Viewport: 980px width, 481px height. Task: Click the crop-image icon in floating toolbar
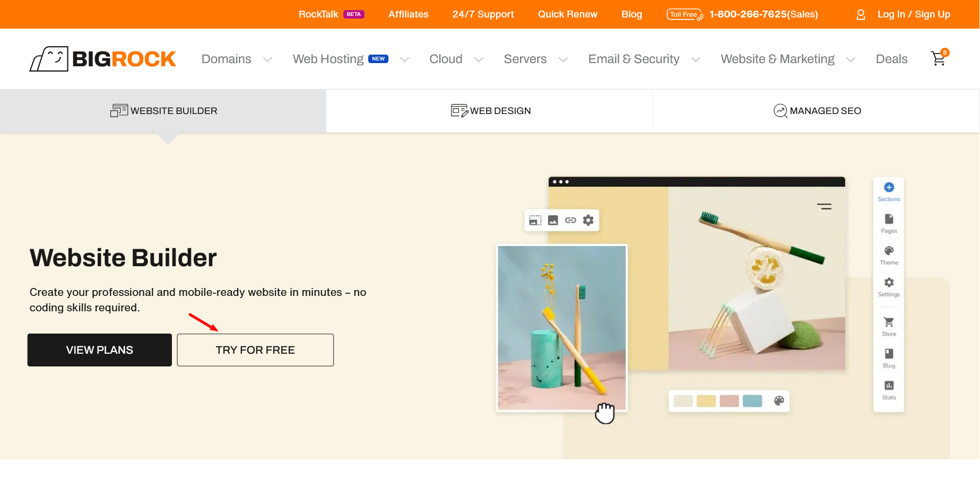(x=535, y=220)
